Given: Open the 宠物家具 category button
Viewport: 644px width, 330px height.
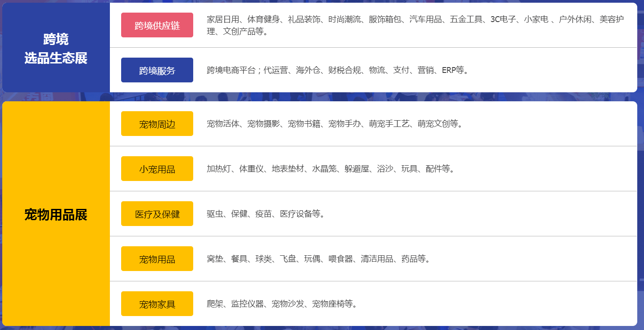Looking at the screenshot, I should tap(157, 304).
